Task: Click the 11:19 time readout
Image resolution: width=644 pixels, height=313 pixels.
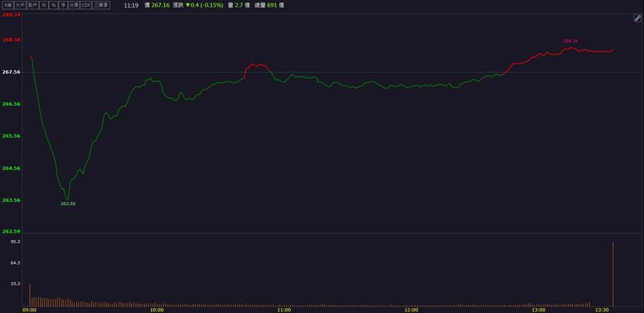Action: point(131,5)
